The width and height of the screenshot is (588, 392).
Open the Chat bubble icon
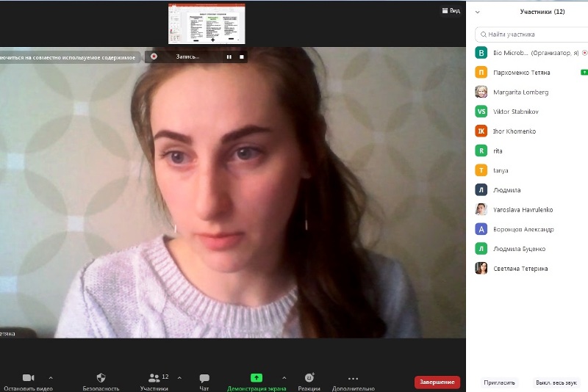[x=204, y=378]
